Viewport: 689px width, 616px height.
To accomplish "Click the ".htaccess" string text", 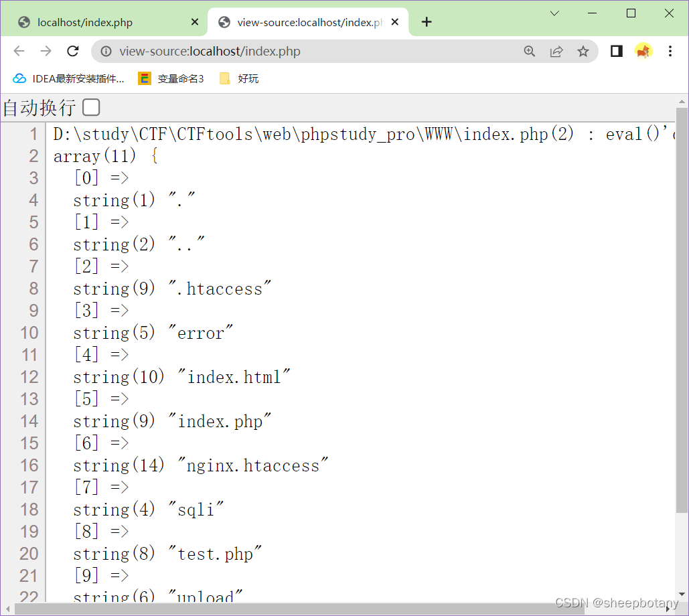I will (219, 289).
